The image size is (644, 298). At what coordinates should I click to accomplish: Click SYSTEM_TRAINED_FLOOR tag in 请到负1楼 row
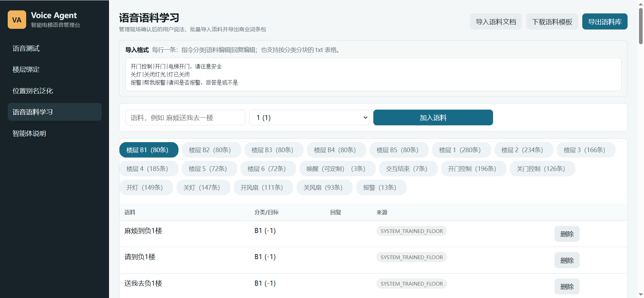point(412,257)
